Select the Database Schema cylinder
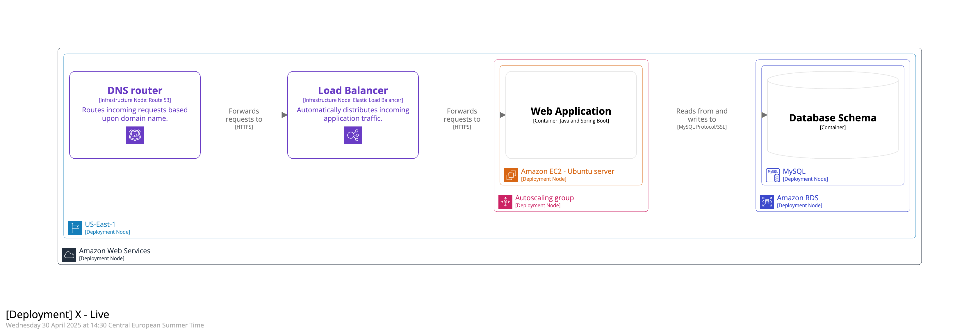Viewport: 980px width, 333px height. [x=832, y=115]
